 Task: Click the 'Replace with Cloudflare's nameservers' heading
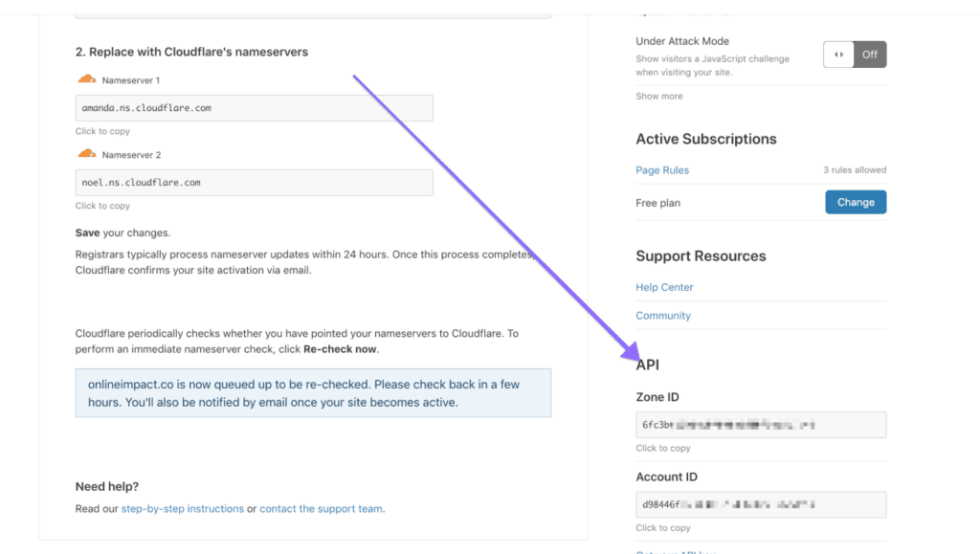click(191, 52)
